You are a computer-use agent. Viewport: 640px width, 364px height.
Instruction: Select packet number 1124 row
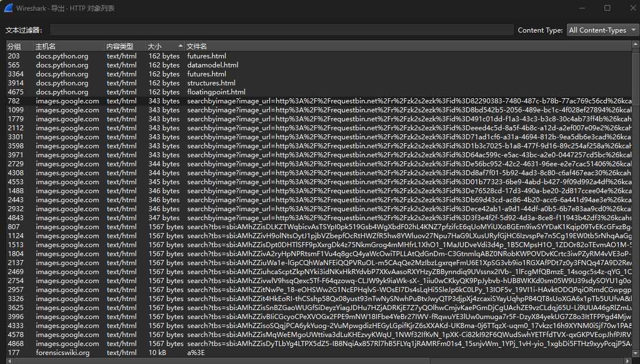tap(319, 235)
